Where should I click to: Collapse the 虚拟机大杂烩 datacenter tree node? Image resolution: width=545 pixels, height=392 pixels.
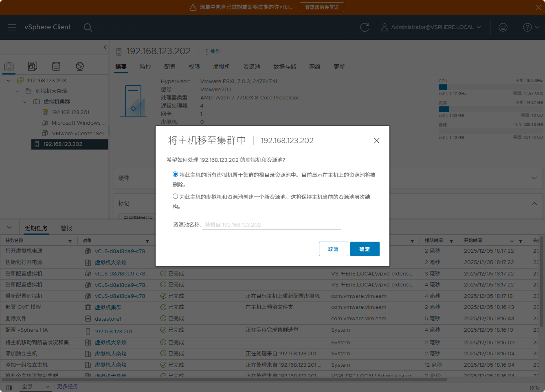(17, 91)
